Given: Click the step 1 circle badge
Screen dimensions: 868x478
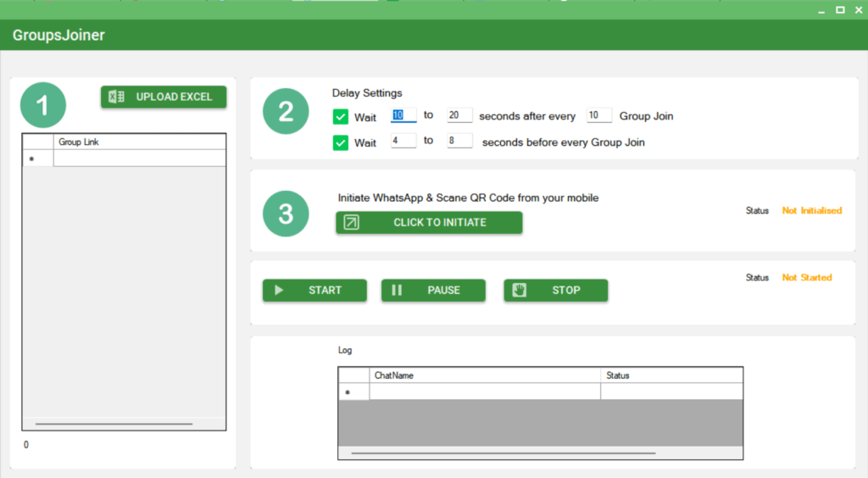Looking at the screenshot, I should (x=45, y=106).
